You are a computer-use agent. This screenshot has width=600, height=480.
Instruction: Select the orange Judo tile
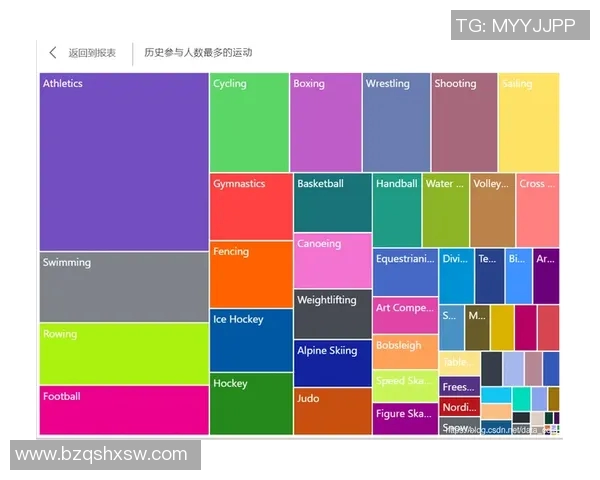(x=333, y=411)
